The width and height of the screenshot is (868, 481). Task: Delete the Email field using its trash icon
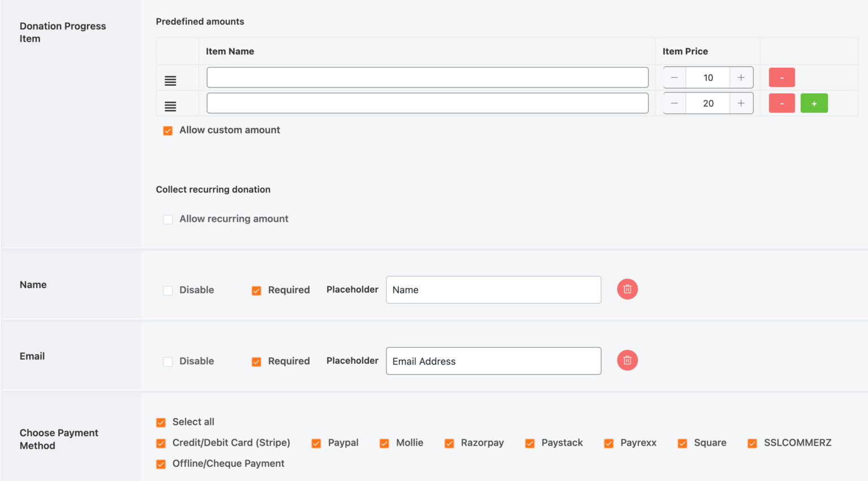[627, 360]
